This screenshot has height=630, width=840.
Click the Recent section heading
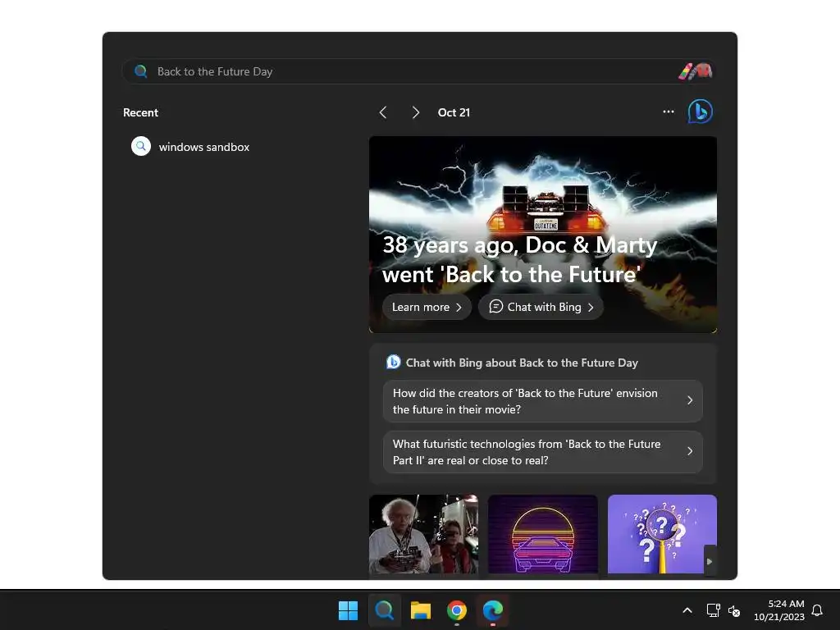pos(140,112)
